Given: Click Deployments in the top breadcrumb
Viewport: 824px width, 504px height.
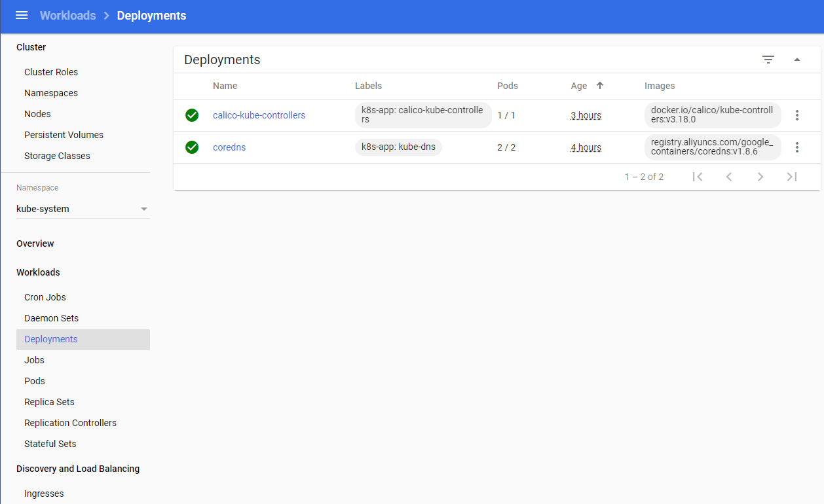Looking at the screenshot, I should [x=151, y=15].
